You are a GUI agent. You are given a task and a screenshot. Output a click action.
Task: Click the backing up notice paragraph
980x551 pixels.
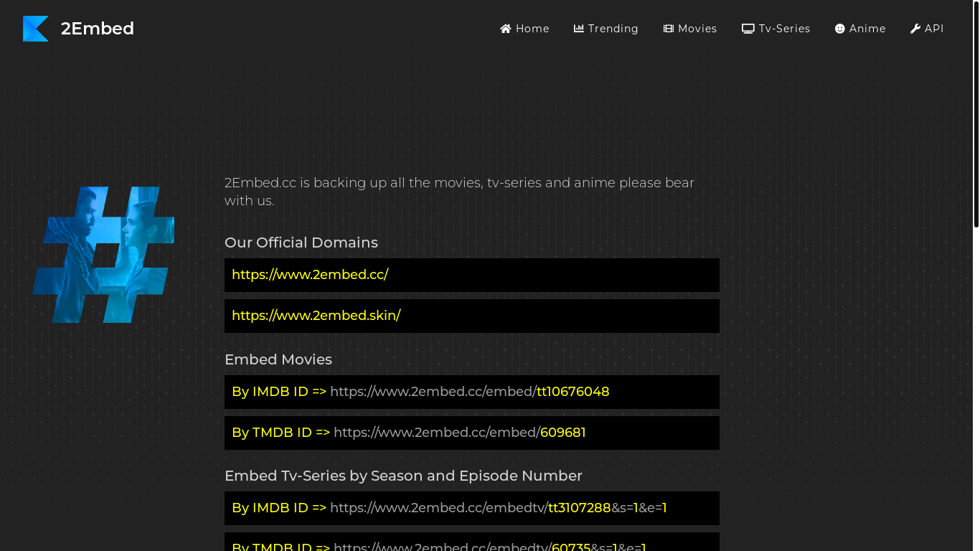tap(459, 192)
